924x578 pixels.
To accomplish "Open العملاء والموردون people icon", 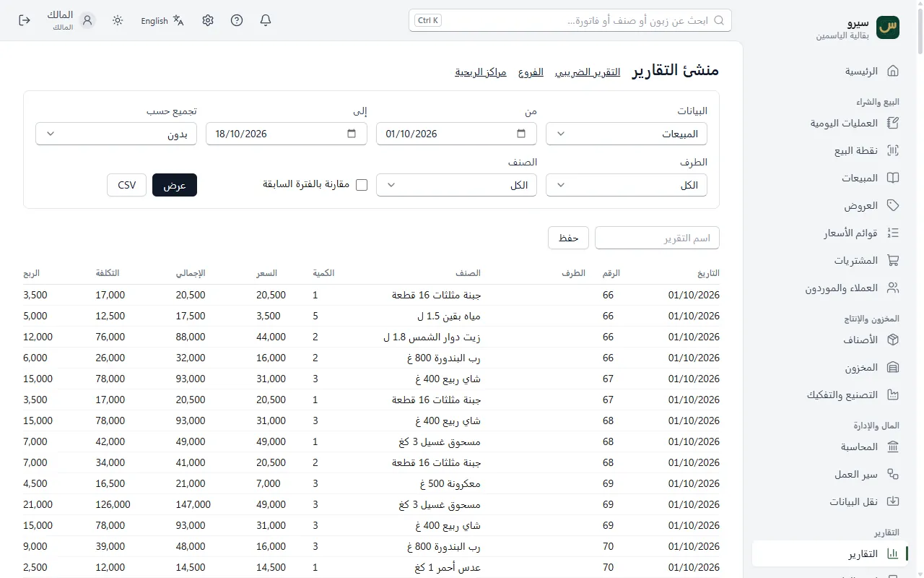I will 893,288.
